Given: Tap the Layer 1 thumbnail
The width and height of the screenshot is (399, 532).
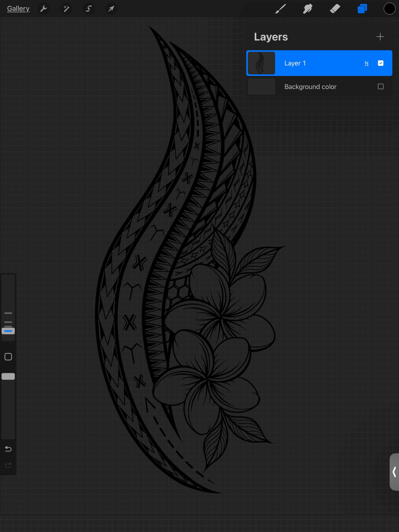Looking at the screenshot, I should pos(261,63).
